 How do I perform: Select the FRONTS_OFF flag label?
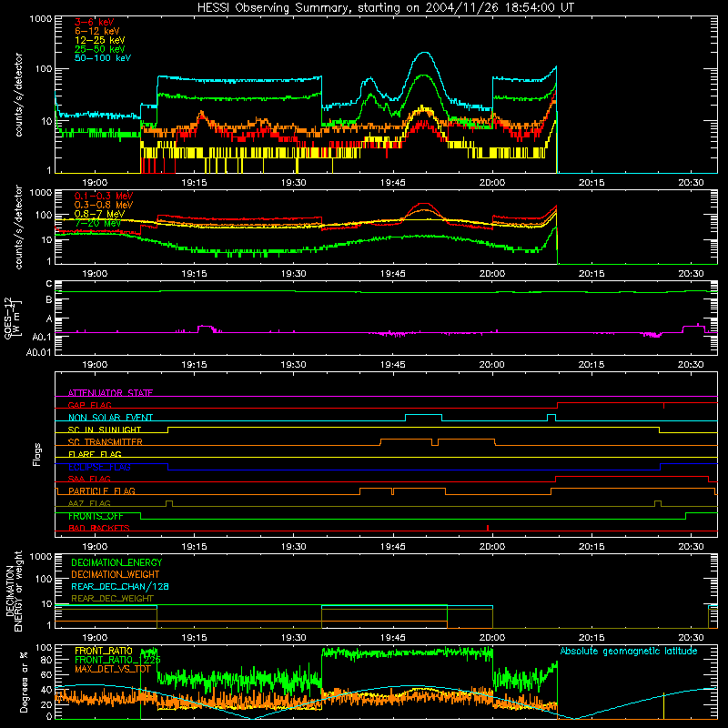(96, 516)
